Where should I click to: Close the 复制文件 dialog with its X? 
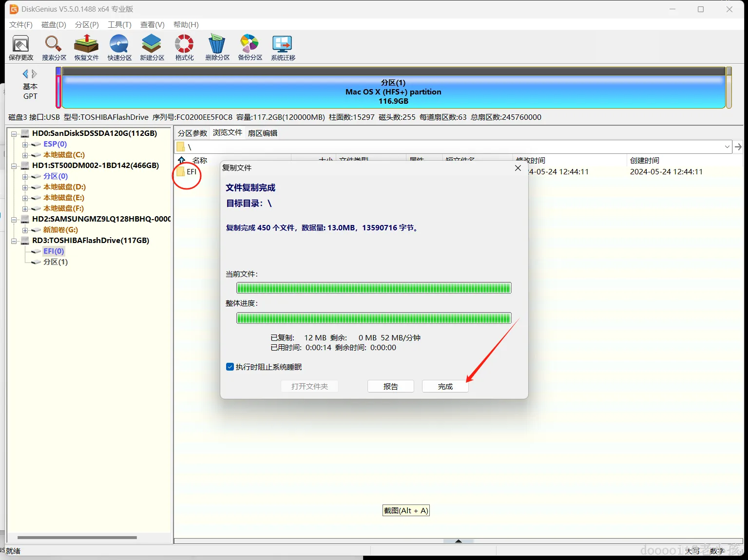pyautogui.click(x=518, y=168)
